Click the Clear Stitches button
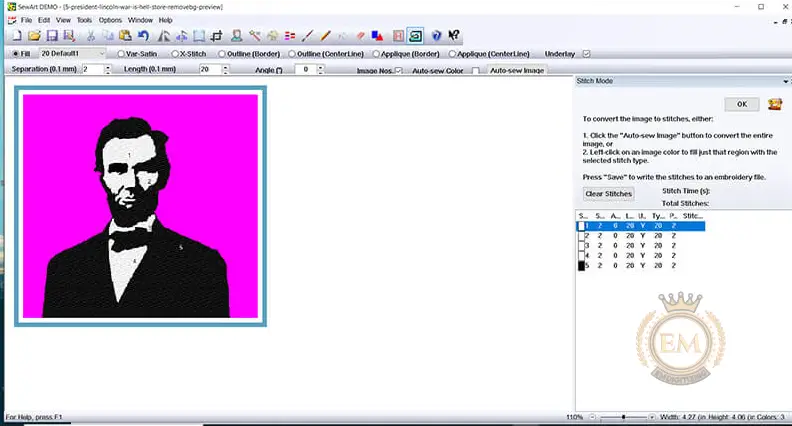Screen dimensions: 792x426 click(608, 194)
